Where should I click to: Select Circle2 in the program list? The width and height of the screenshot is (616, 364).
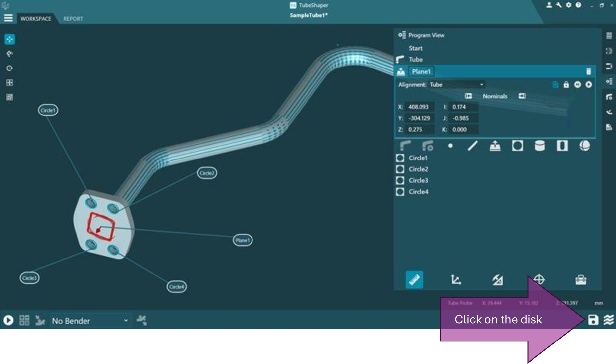pyautogui.click(x=418, y=169)
